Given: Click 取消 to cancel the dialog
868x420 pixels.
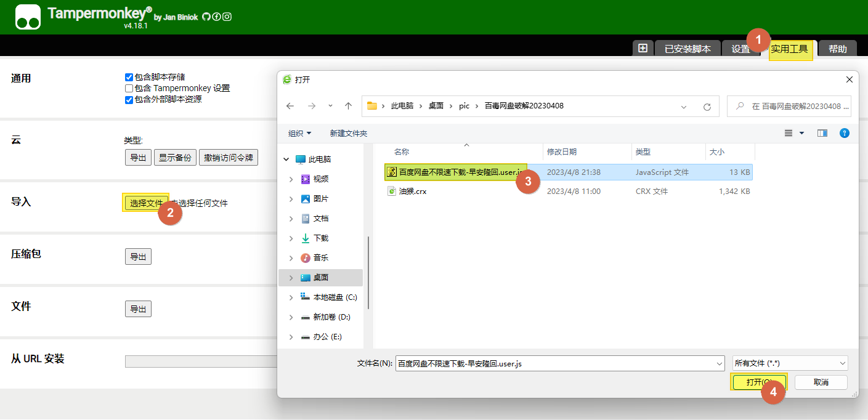Looking at the screenshot, I should pyautogui.click(x=821, y=382).
